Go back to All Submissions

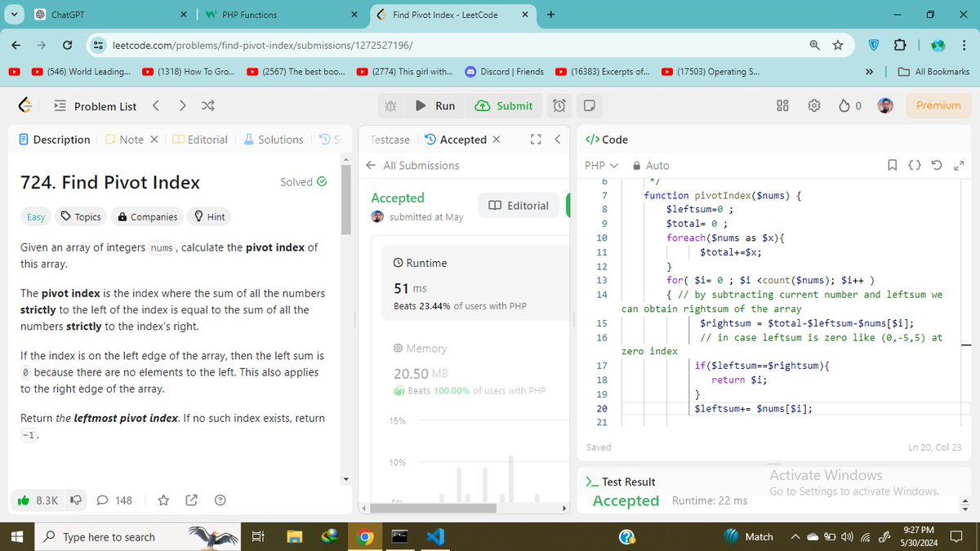[x=413, y=165]
